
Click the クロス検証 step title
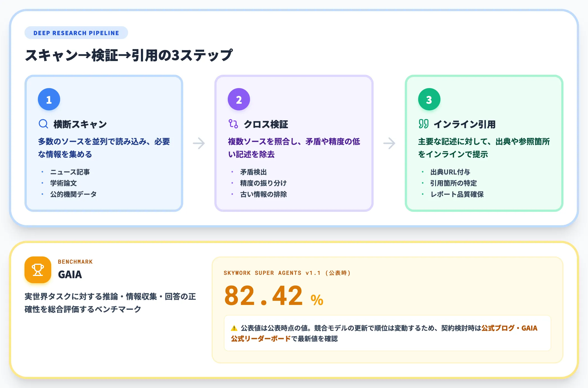click(266, 124)
